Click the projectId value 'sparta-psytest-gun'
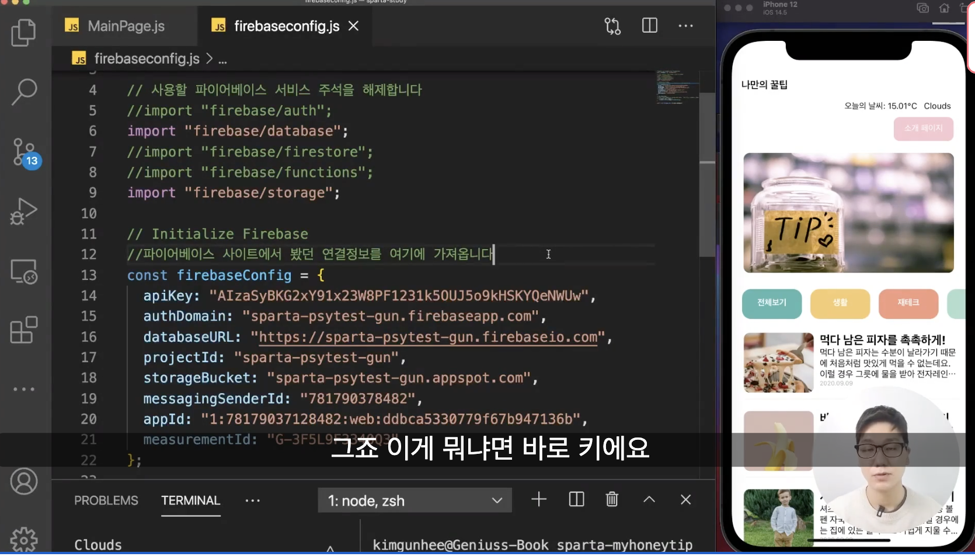 point(316,358)
